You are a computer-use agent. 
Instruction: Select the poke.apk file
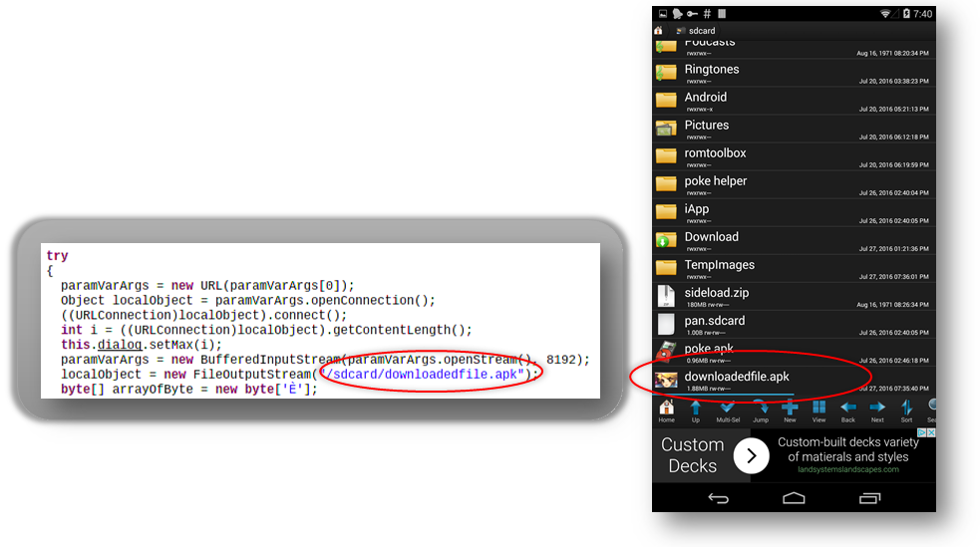tap(794, 353)
